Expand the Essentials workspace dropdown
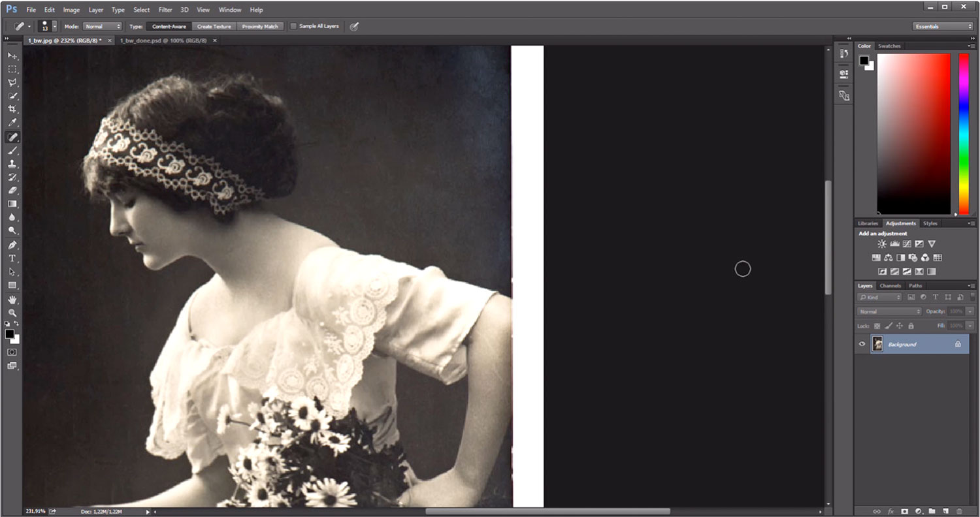Viewport: 980px width, 517px height. point(943,26)
